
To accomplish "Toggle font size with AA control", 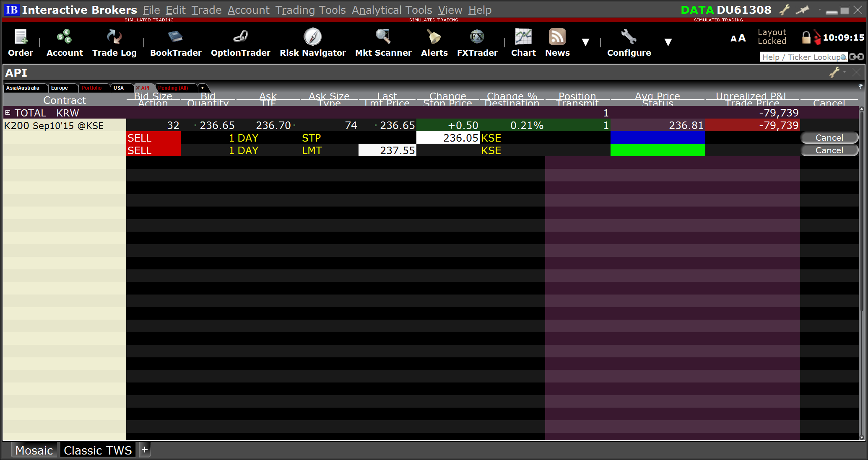I will pyautogui.click(x=738, y=38).
